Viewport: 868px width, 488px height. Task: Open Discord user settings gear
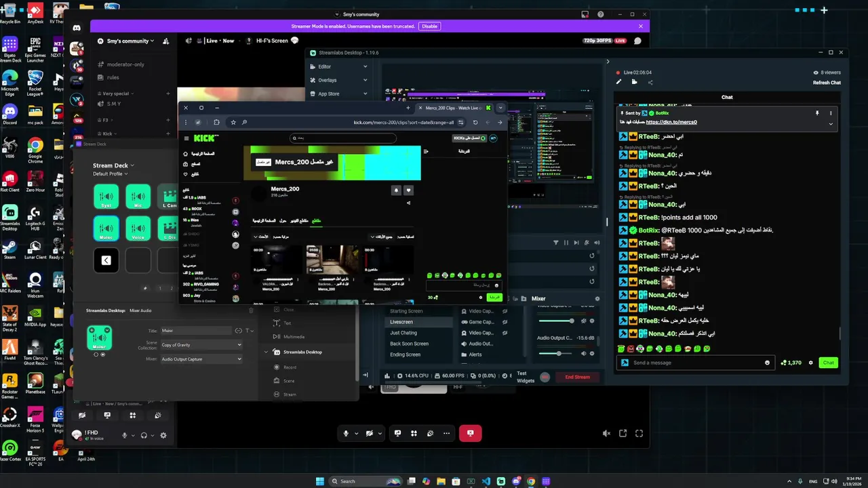[163, 435]
